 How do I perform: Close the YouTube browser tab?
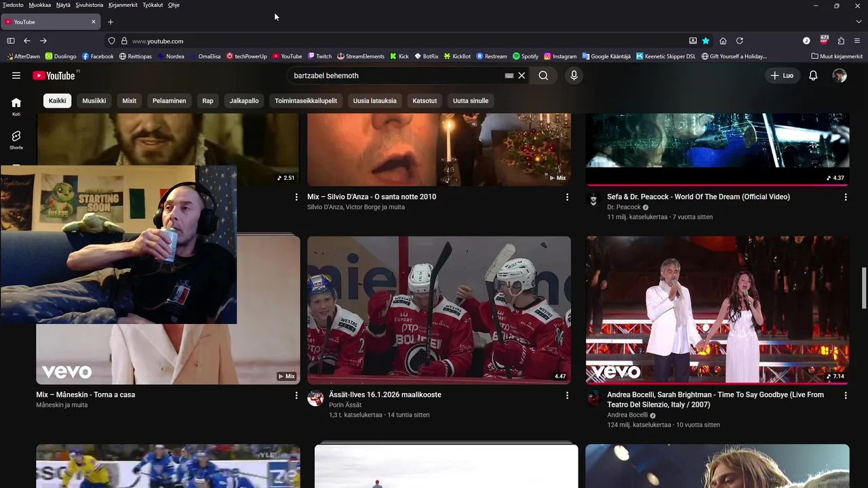[94, 22]
